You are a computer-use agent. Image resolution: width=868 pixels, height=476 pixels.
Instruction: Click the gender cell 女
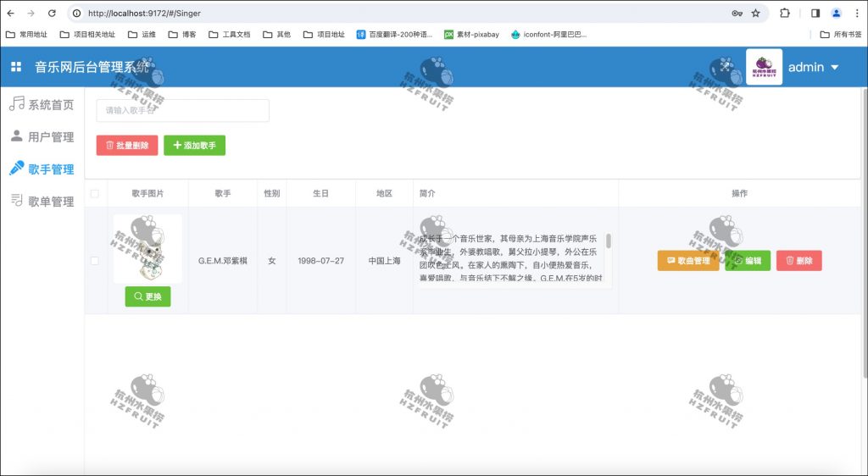coord(272,261)
